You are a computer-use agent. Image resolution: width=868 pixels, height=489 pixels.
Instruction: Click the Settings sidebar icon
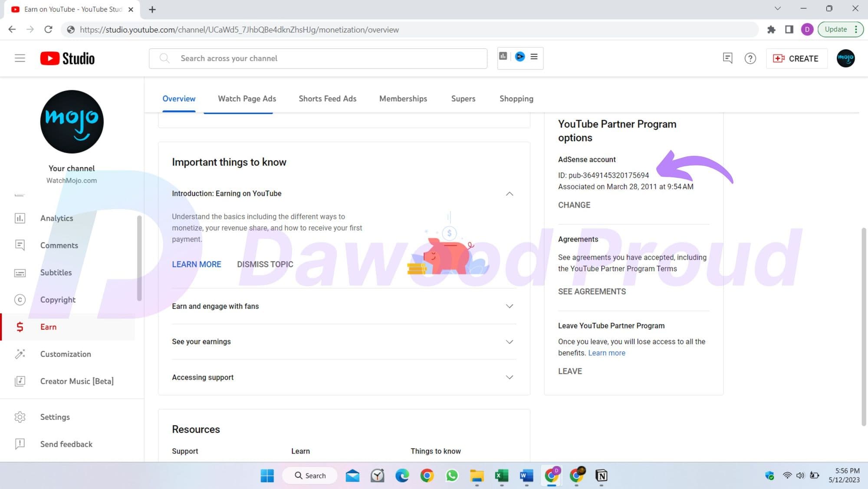20,417
